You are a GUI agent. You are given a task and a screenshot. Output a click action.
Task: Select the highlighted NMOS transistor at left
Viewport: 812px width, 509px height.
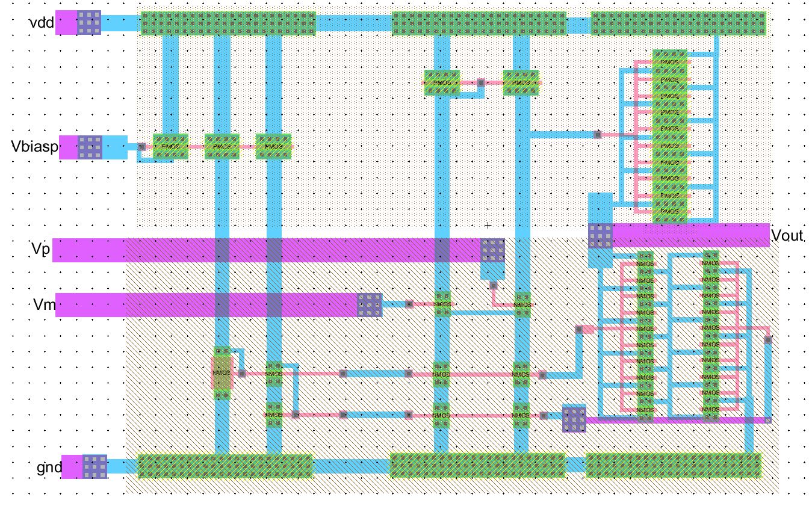point(222,373)
